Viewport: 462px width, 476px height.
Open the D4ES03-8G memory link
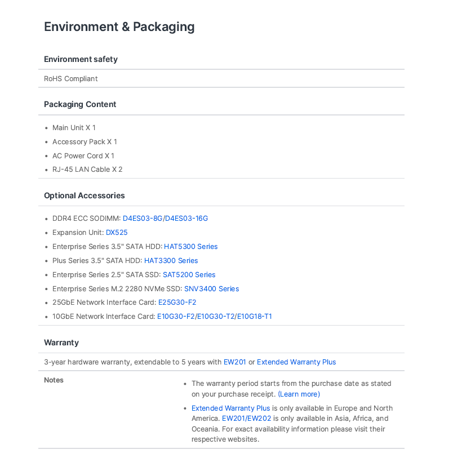tap(143, 218)
